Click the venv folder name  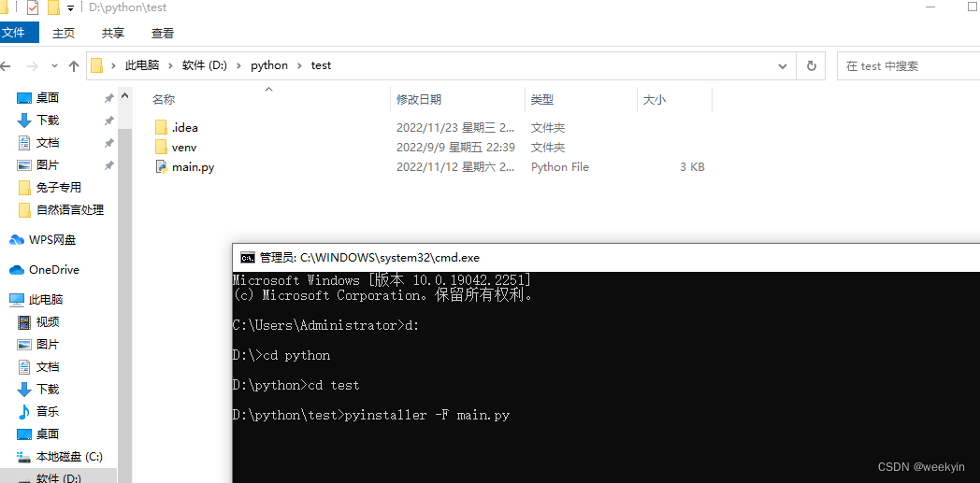tap(184, 148)
